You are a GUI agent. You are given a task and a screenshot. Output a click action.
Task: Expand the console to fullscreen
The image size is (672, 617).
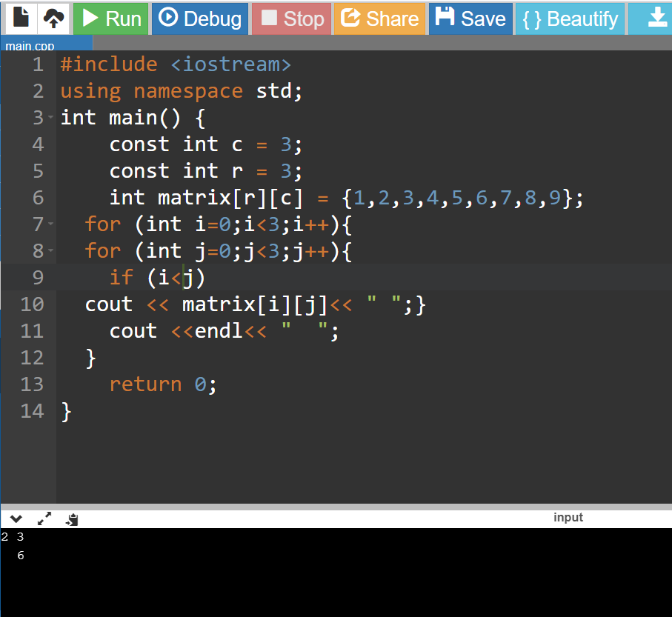[x=44, y=520]
